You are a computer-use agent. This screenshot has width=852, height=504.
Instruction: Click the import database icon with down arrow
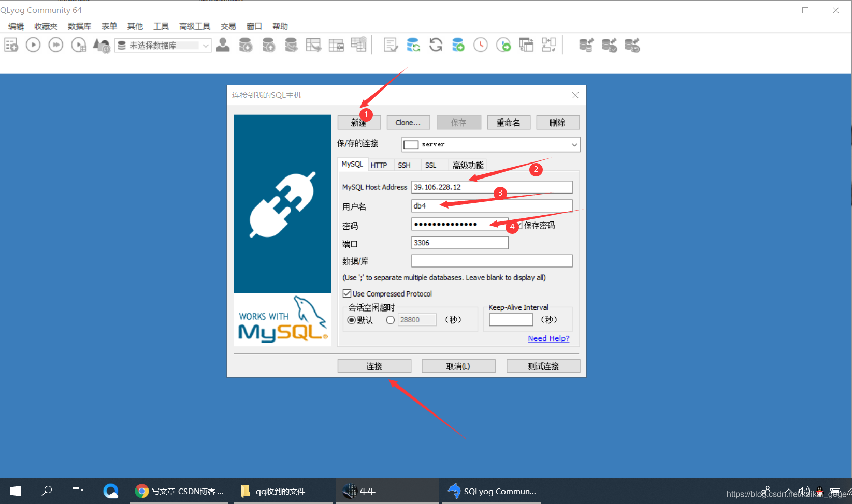(246, 46)
